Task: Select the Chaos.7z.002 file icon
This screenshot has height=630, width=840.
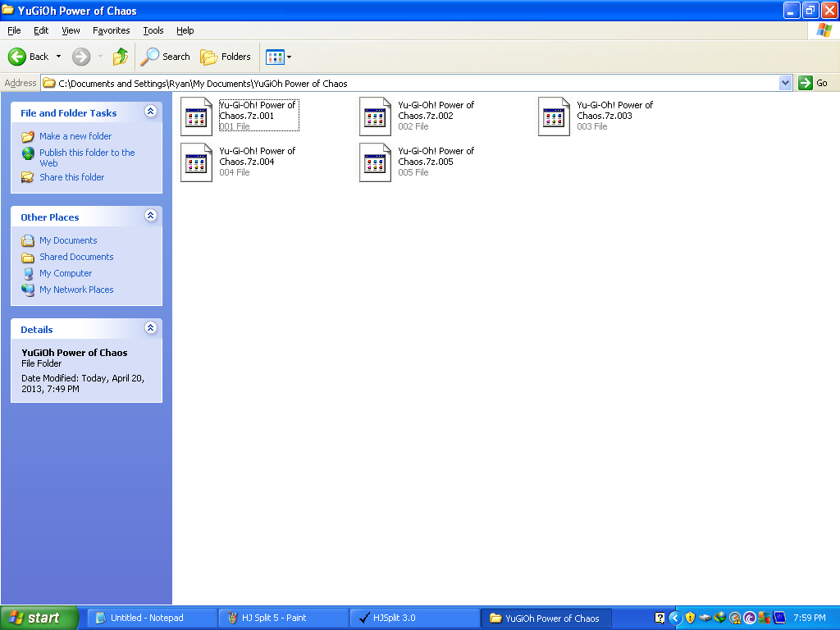Action: click(375, 116)
